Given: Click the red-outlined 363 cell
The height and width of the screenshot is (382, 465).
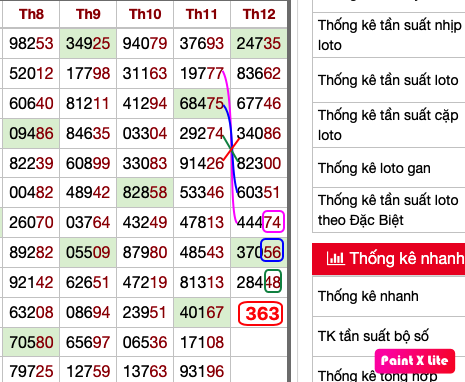Looking at the screenshot, I should point(260,313).
